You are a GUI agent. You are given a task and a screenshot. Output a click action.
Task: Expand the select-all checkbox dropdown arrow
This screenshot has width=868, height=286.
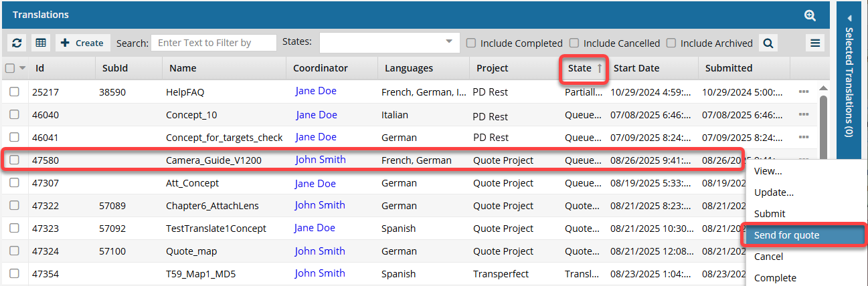point(23,68)
